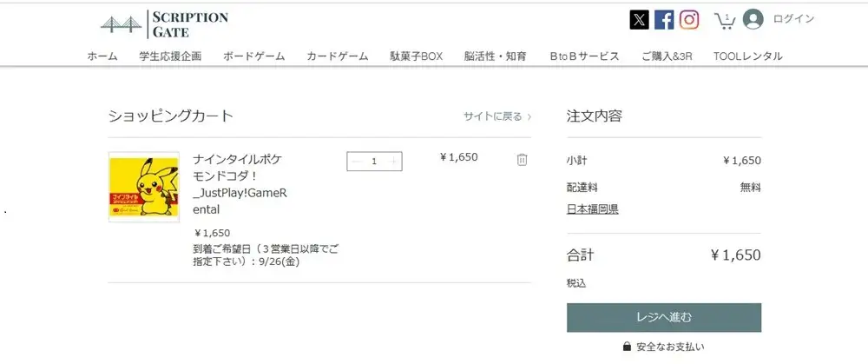Decrease item quantity with minus button
868x364 pixels.
pos(356,161)
